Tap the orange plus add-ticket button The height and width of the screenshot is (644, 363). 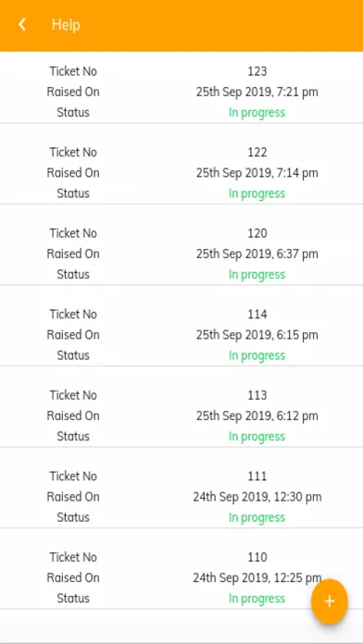330,601
